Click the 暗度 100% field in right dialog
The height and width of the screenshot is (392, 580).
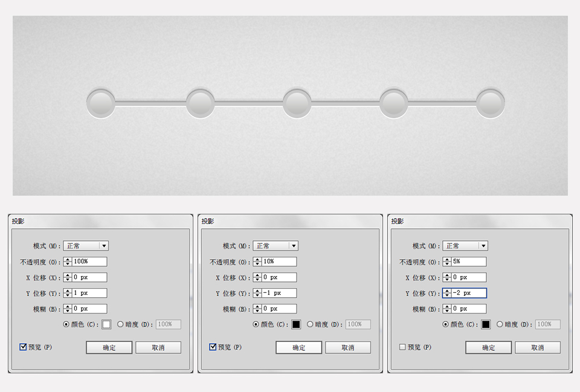coord(548,324)
